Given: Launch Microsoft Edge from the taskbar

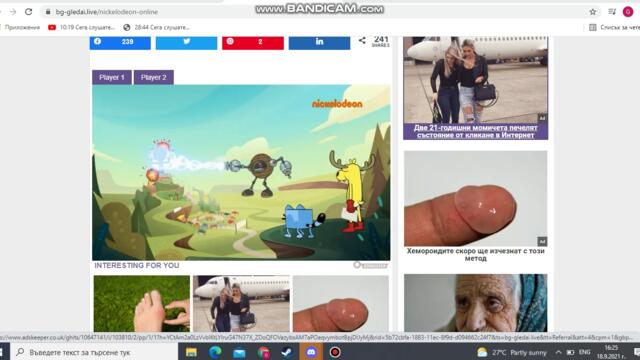Looking at the screenshot, I should [215, 352].
